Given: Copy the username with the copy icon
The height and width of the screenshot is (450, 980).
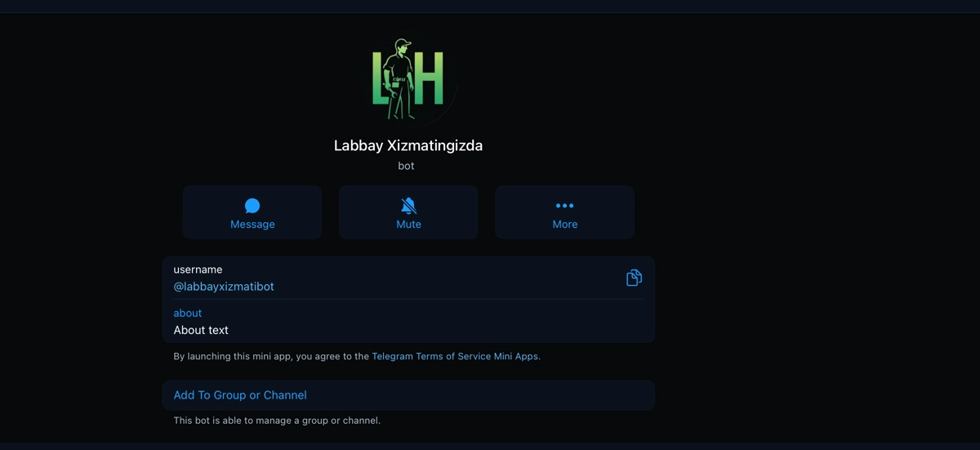Looking at the screenshot, I should [634, 278].
